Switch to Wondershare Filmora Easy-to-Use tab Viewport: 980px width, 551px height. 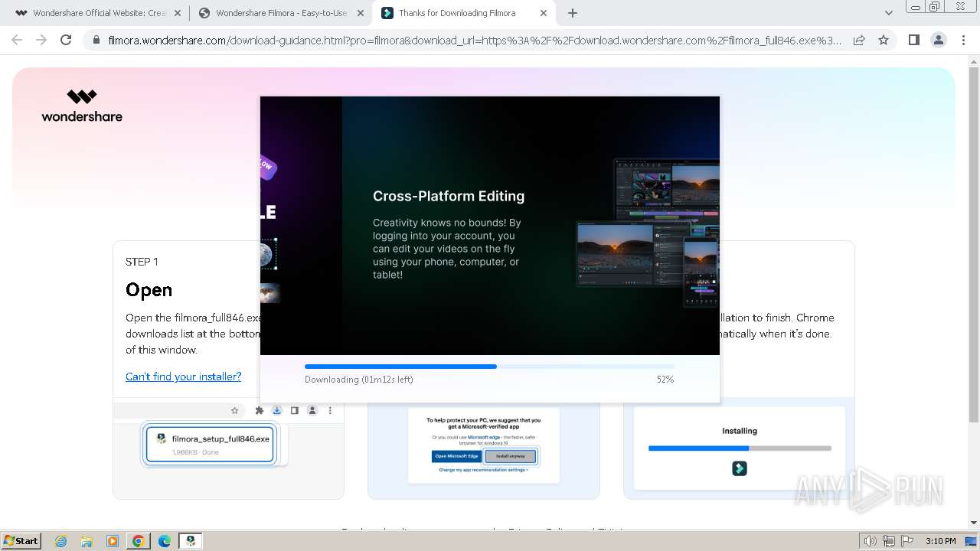pyautogui.click(x=280, y=13)
